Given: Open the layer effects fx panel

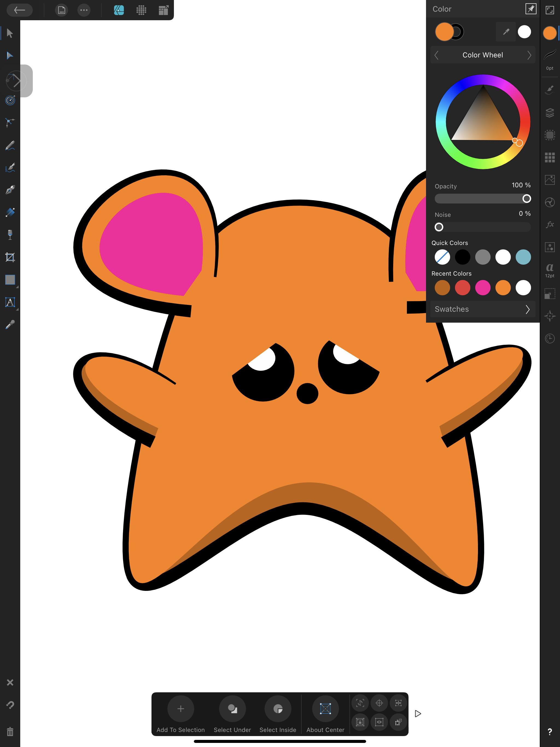Looking at the screenshot, I should coord(550,224).
